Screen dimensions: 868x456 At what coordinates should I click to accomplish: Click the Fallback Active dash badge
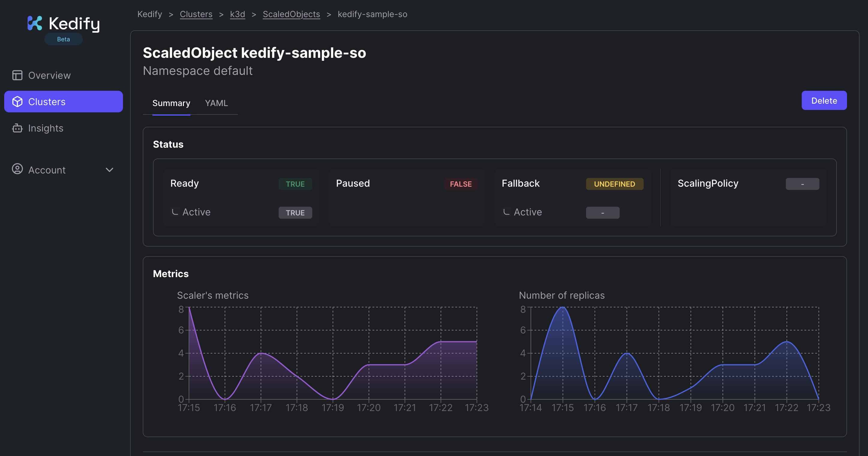[x=603, y=213]
